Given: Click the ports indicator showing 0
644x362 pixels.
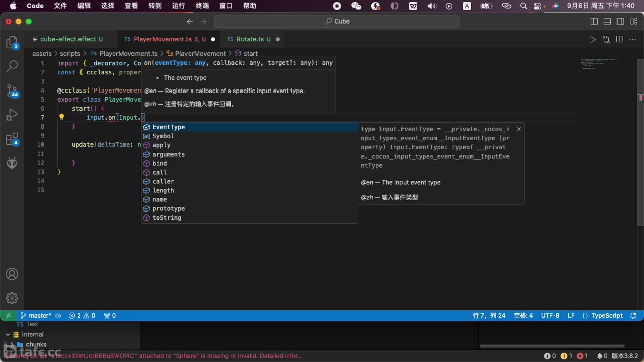Looking at the screenshot, I should point(110,315).
